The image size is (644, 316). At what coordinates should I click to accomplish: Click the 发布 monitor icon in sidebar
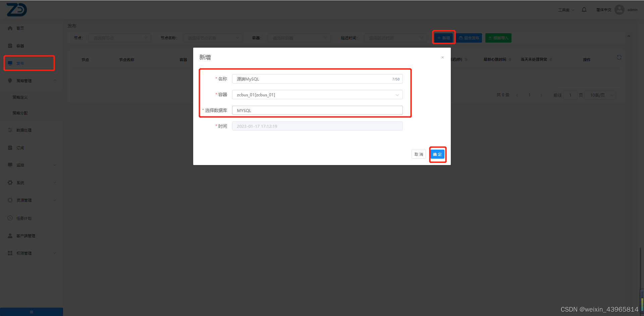pos(10,63)
